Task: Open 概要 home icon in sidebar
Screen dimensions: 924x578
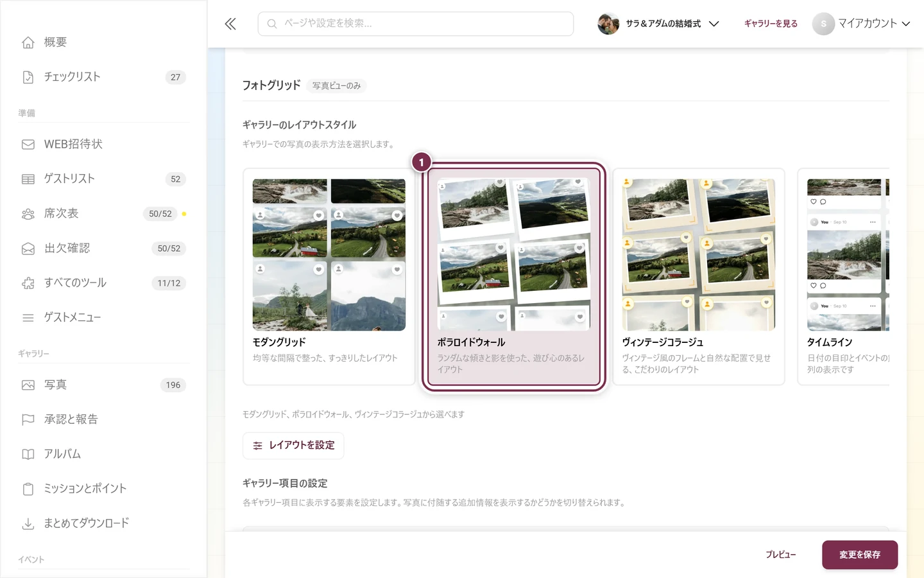Action: pyautogui.click(x=28, y=42)
